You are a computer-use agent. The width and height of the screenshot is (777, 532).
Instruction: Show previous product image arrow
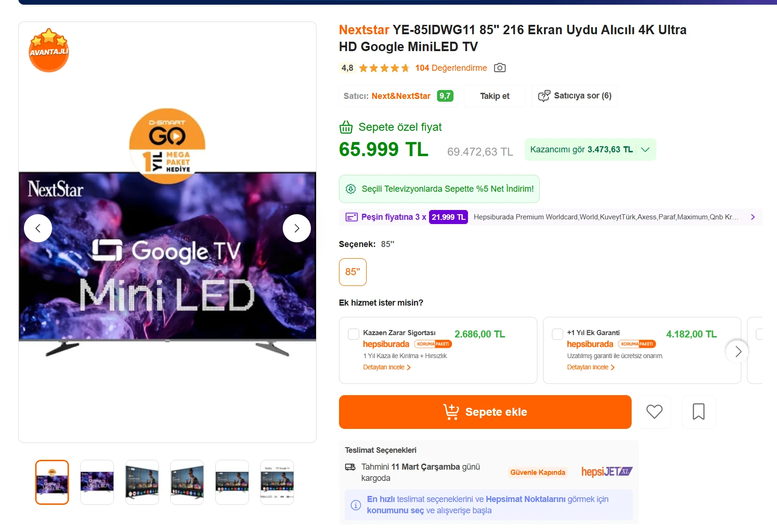38,228
